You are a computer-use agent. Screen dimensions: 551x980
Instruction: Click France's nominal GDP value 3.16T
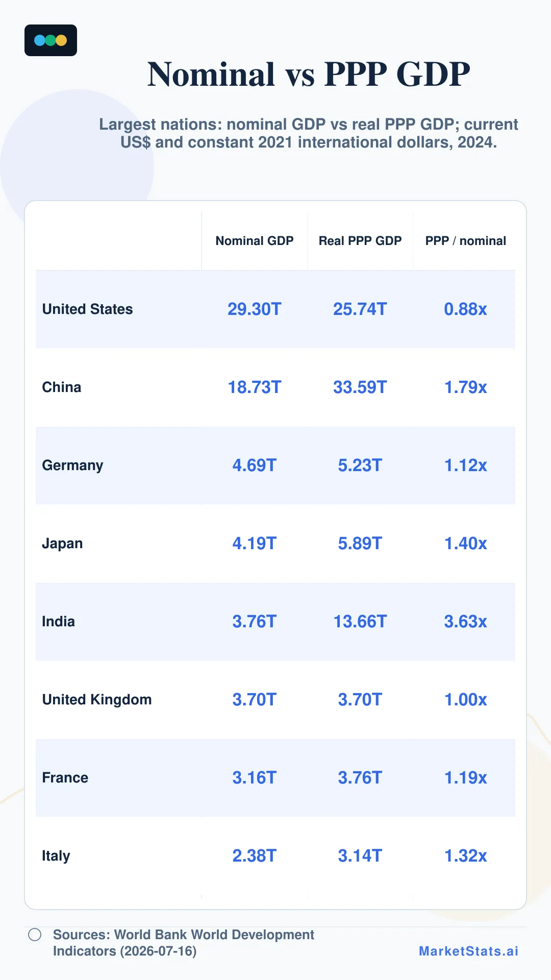coord(255,778)
